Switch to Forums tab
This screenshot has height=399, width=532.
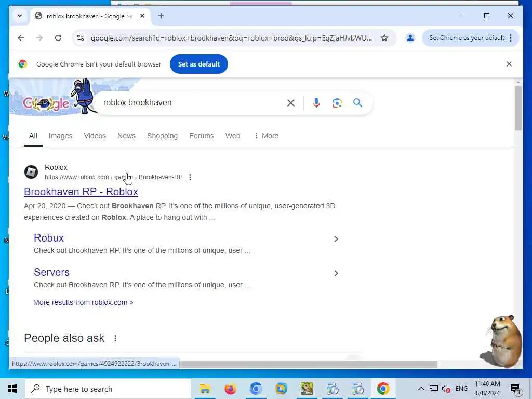(x=202, y=136)
